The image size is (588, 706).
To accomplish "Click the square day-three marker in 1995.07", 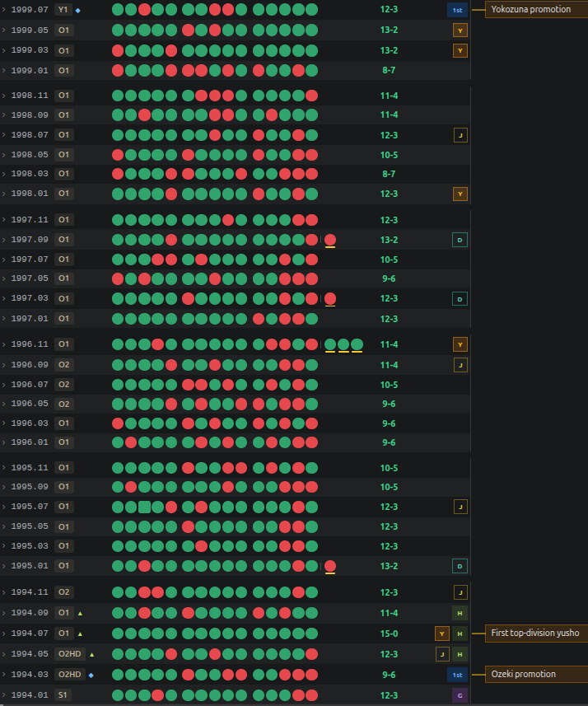I will pyautogui.click(x=144, y=507).
